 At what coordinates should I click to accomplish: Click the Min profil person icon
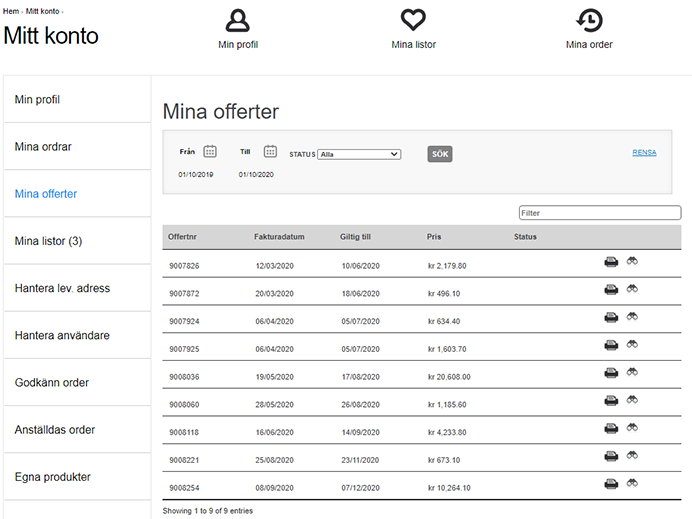[237, 20]
